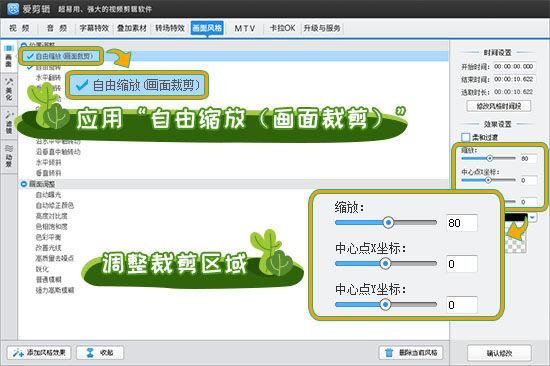This screenshot has width=550, height=366.
Task: Click the 中心点X坐标 slider in the settings panel
Action: (x=488, y=180)
